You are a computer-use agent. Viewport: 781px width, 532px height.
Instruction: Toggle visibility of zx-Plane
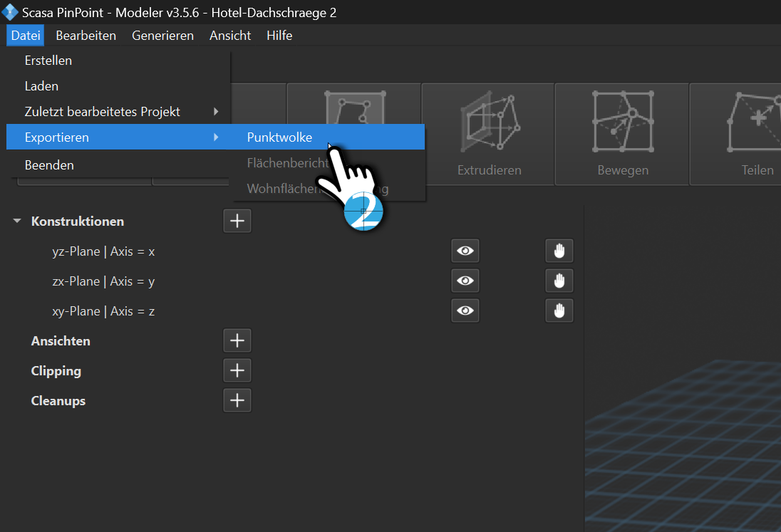click(x=465, y=281)
